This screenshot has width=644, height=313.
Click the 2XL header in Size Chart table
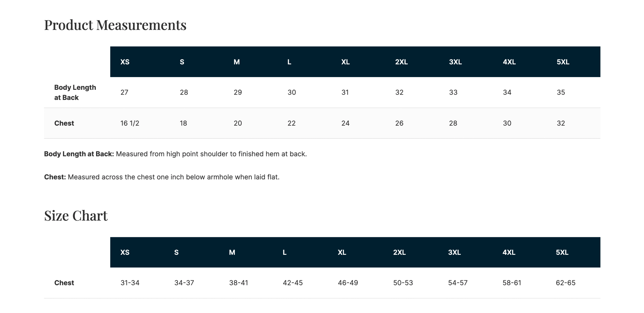coord(399,252)
